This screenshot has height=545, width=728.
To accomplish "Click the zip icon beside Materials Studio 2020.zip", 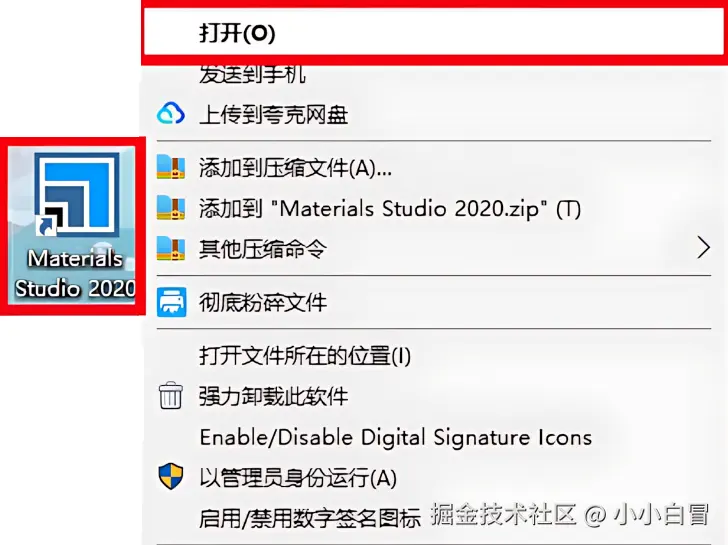I will coord(171,208).
